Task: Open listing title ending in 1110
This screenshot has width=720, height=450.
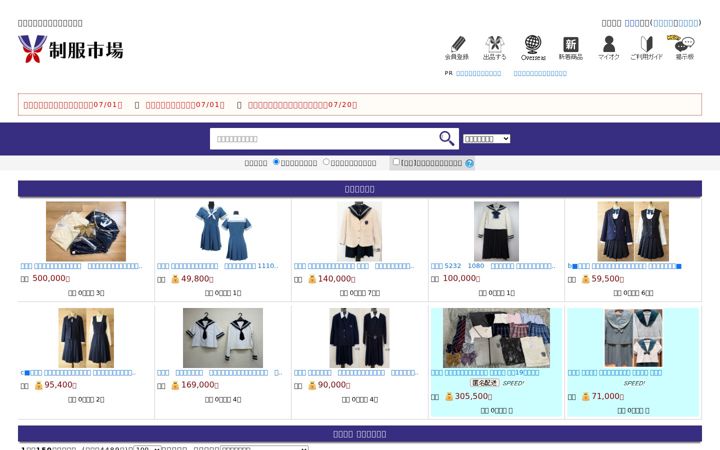Action: coord(217,266)
